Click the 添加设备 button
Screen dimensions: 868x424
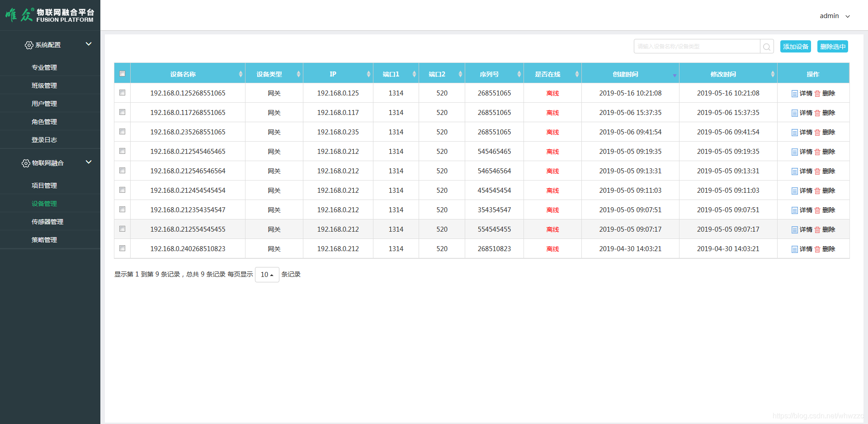[x=796, y=47]
